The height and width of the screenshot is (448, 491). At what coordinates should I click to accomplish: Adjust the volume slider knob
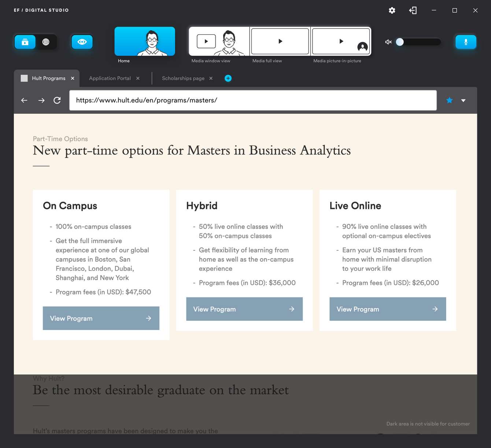tap(400, 42)
